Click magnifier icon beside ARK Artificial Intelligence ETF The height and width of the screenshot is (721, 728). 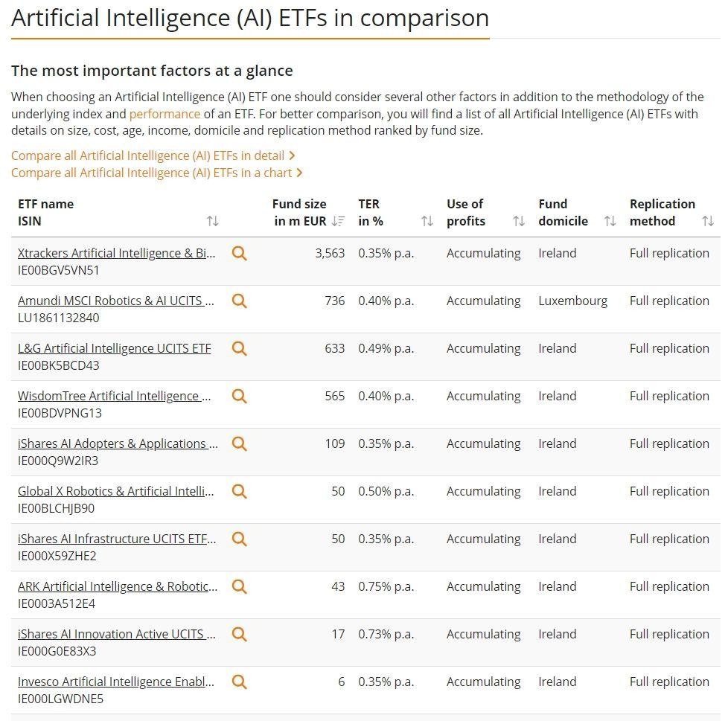[239, 587]
